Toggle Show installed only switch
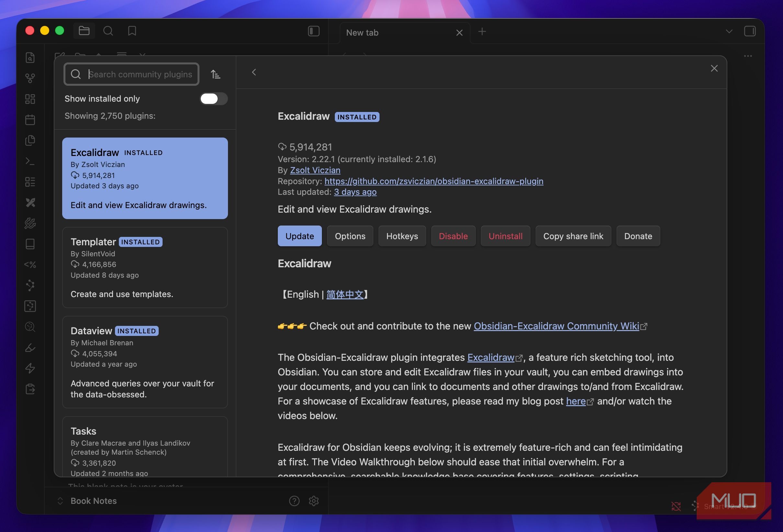The width and height of the screenshot is (783, 532). coord(214,99)
